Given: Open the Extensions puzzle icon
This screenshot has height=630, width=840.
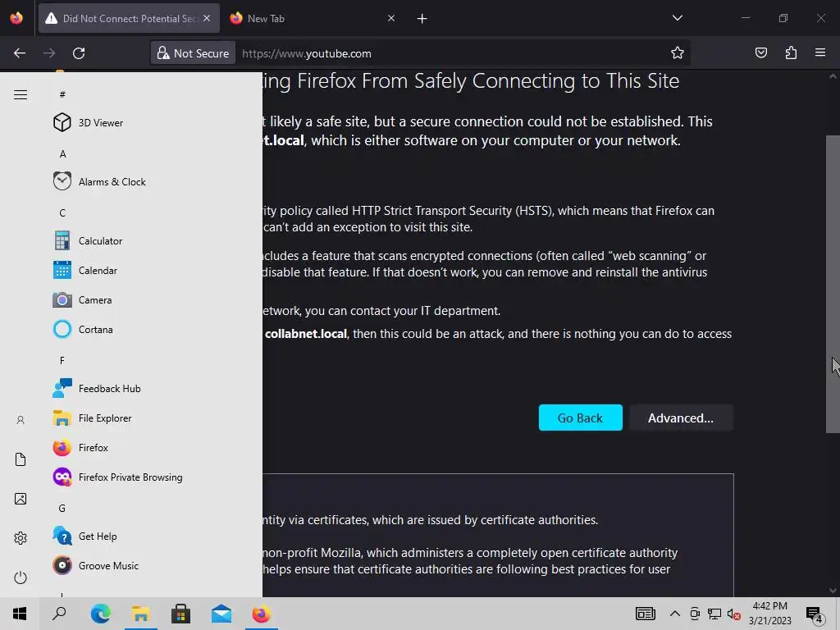Looking at the screenshot, I should 791,53.
